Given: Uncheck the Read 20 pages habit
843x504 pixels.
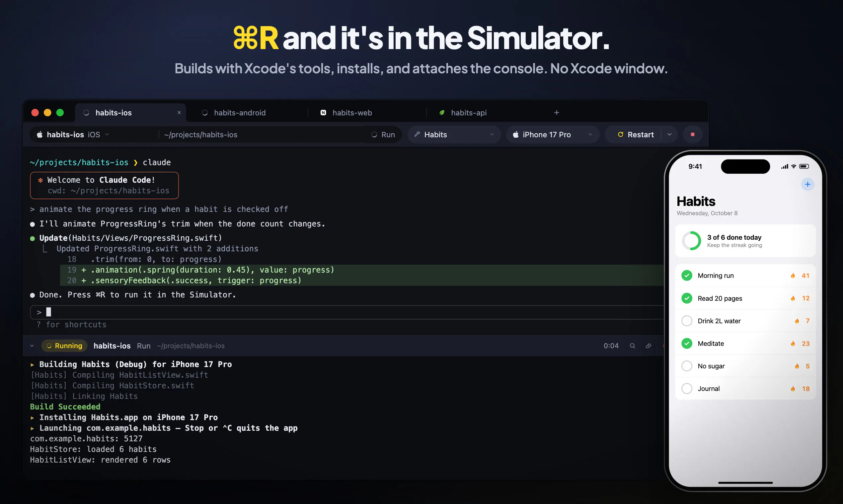Looking at the screenshot, I should (687, 298).
